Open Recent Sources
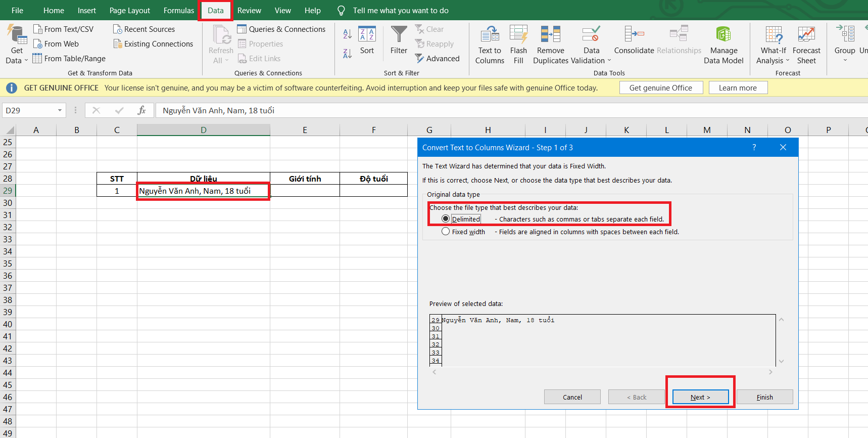This screenshot has width=868, height=438. (144, 29)
